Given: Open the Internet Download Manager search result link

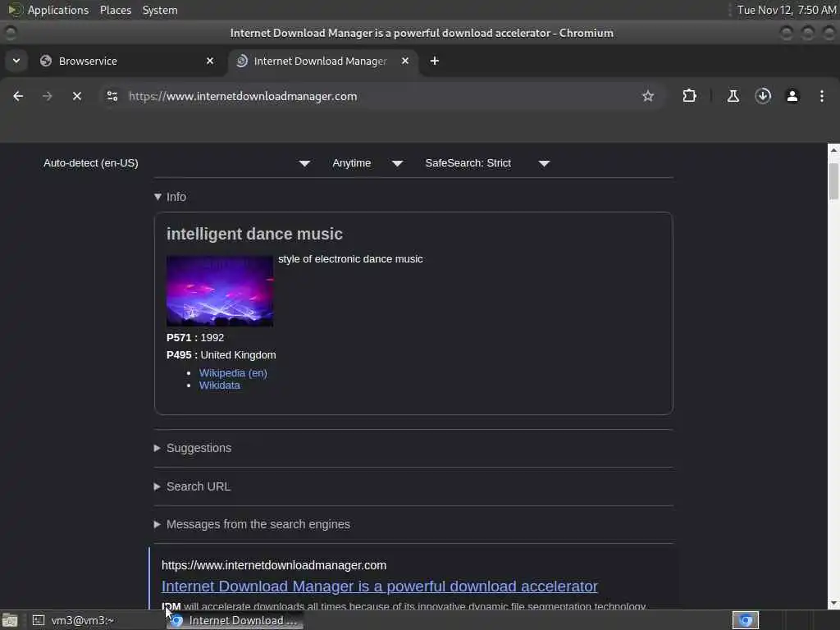Looking at the screenshot, I should click(x=379, y=586).
